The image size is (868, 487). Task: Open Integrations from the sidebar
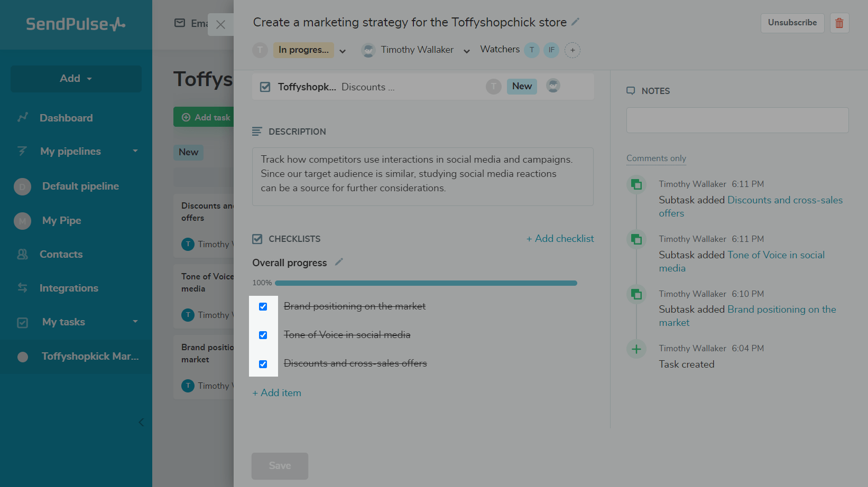click(69, 288)
